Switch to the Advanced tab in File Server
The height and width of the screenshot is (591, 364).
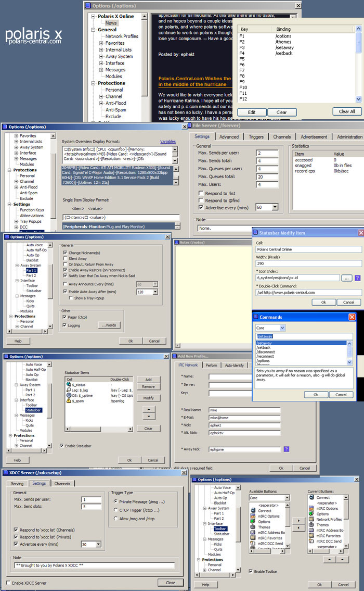pos(229,137)
